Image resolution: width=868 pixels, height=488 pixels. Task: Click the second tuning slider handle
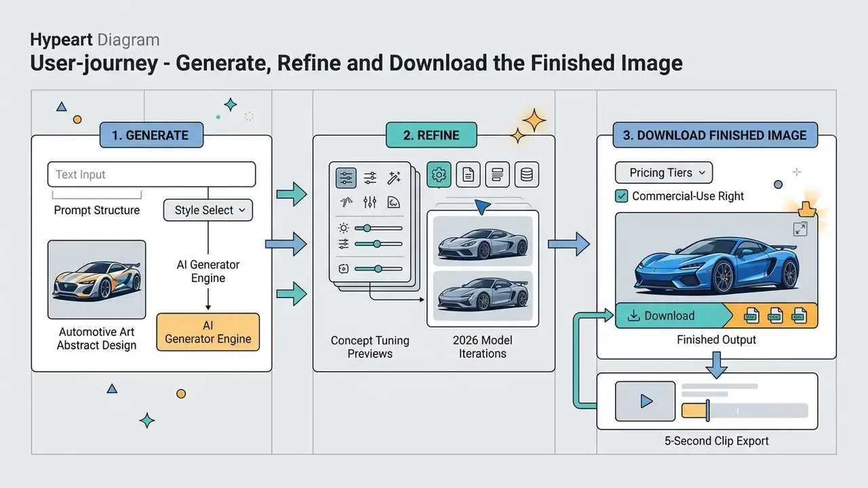[377, 244]
